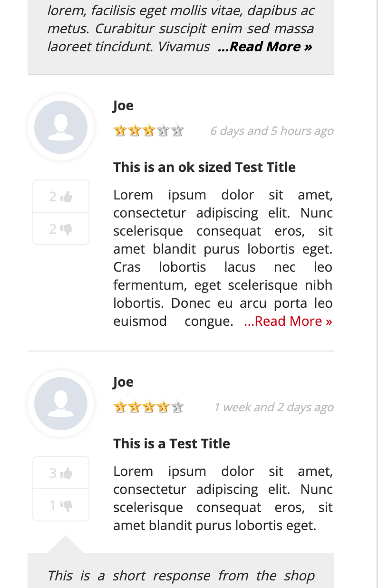Click reviewer name Joe on the top review

pyautogui.click(x=123, y=105)
